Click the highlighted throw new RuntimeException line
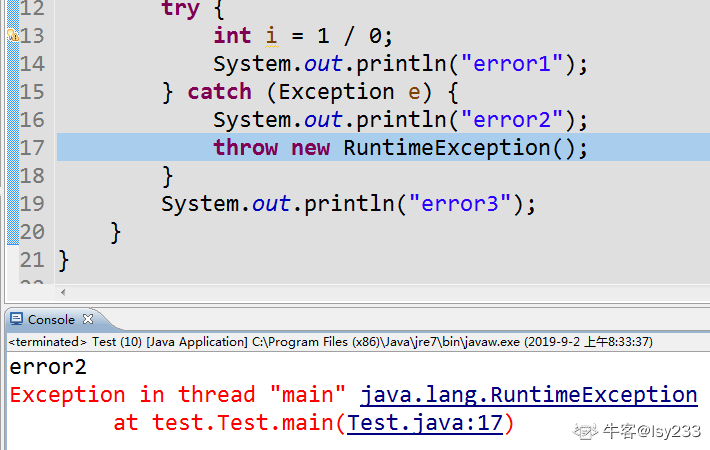The image size is (710, 450). (383, 148)
